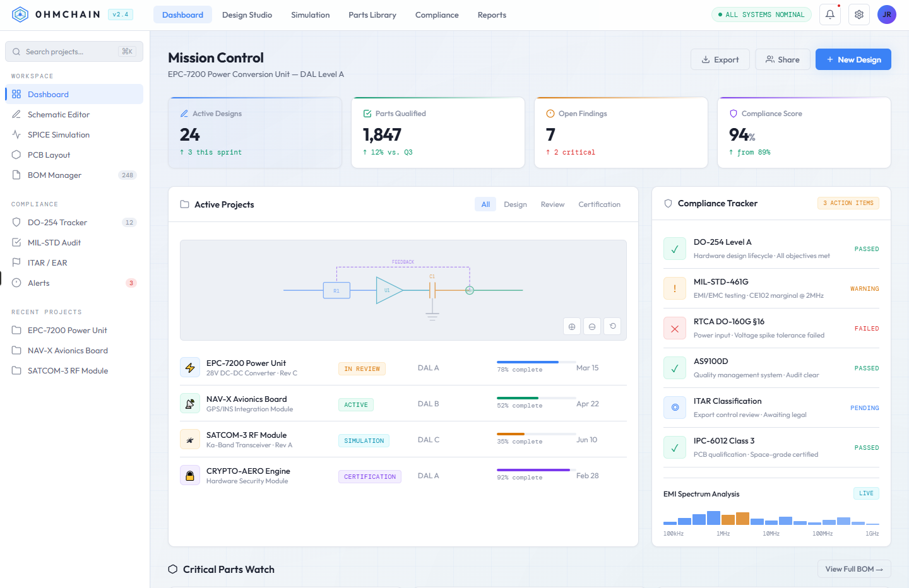Viewport: 909px width, 588px height.
Task: Open recent project EPC-7200 Power Unit
Action: (74, 330)
